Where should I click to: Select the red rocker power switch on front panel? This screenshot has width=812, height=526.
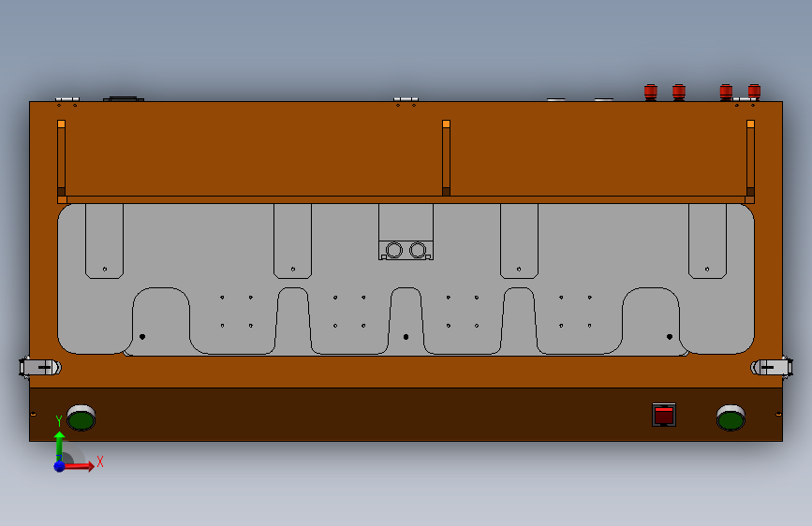click(x=664, y=415)
